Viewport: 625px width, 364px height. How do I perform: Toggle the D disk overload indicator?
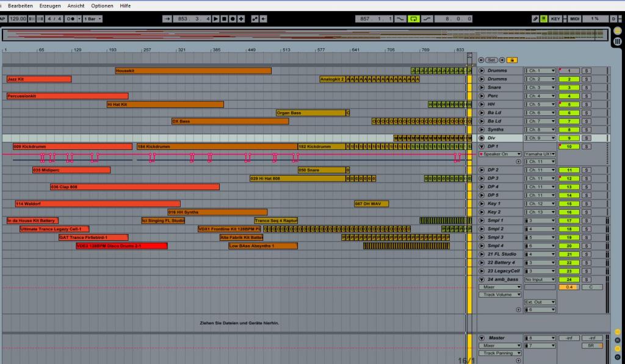click(x=613, y=19)
